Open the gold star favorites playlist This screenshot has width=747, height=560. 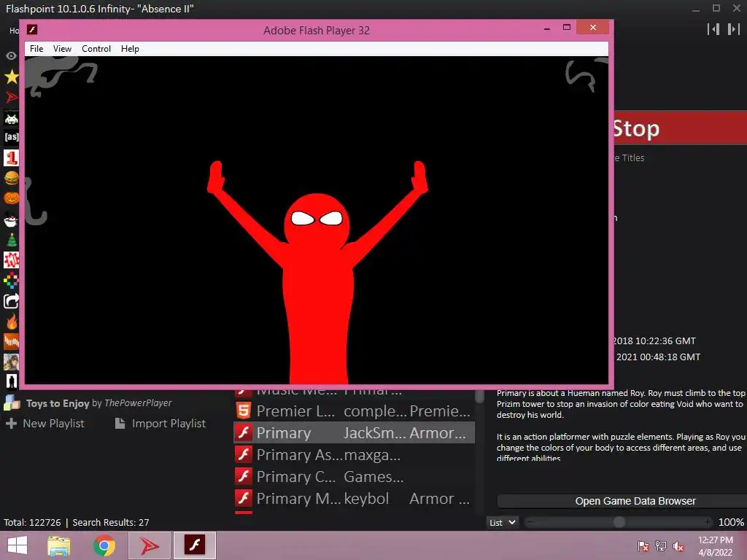pyautogui.click(x=12, y=76)
